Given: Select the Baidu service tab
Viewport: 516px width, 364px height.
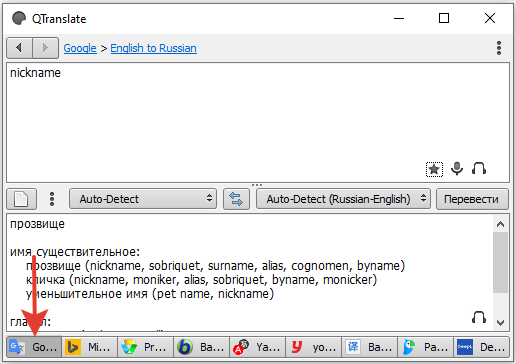Looking at the screenshot, I should [370, 347].
